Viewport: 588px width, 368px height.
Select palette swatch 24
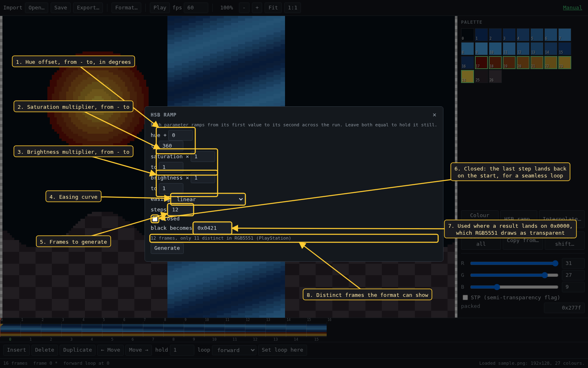468,76
